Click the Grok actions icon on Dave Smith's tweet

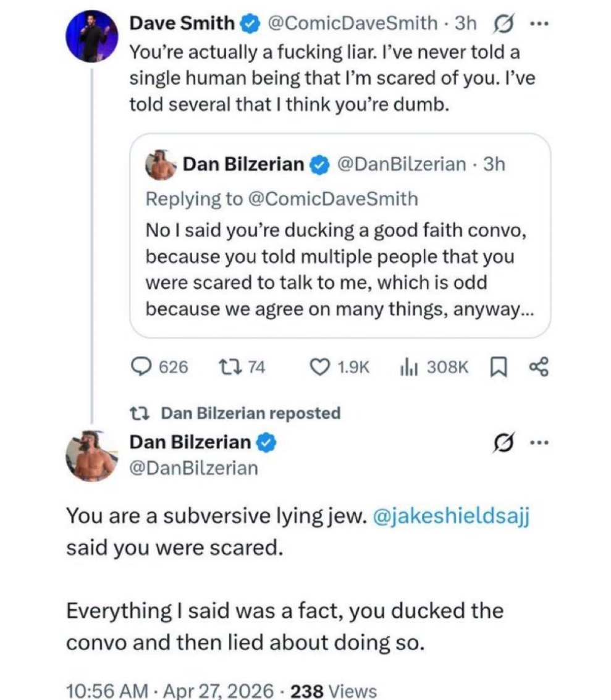(x=503, y=23)
